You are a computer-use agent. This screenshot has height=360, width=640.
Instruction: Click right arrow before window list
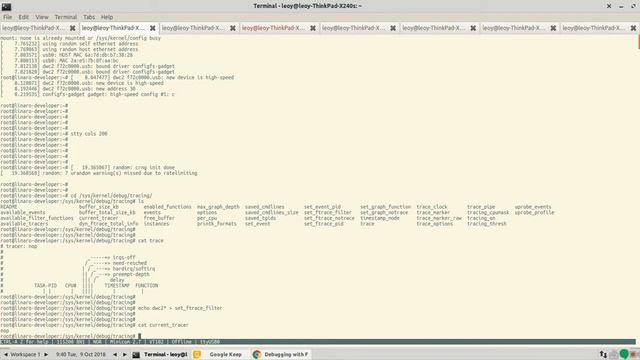tap(124, 354)
